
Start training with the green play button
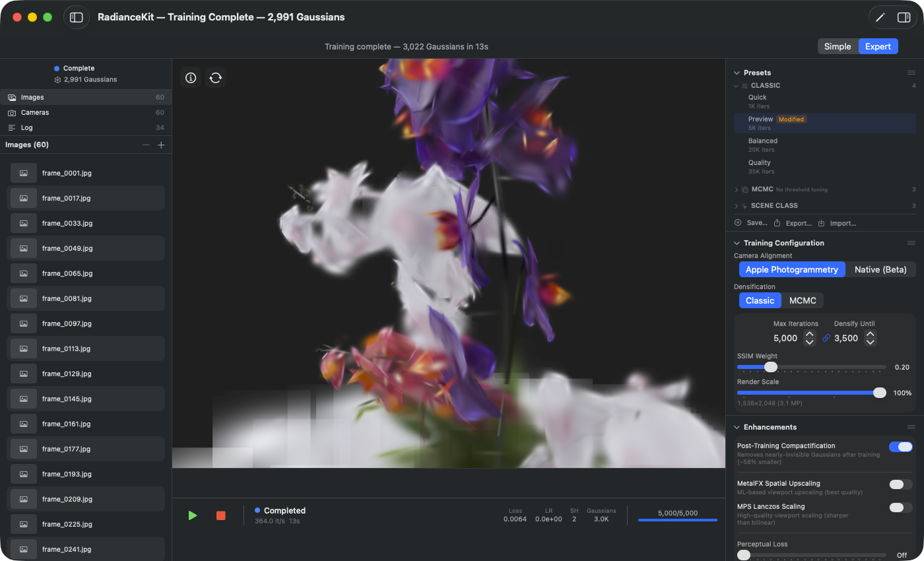[x=193, y=515]
